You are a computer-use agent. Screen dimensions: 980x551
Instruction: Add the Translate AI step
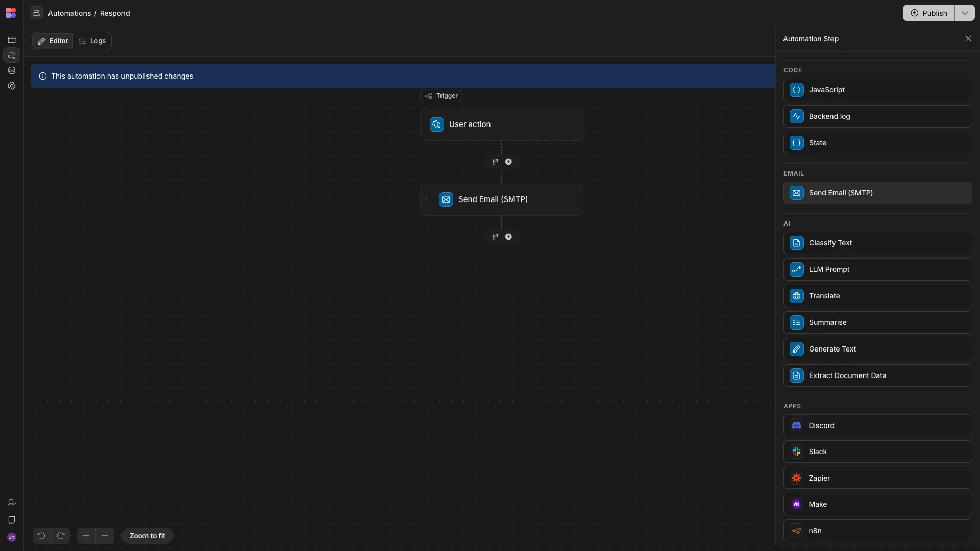click(x=878, y=296)
